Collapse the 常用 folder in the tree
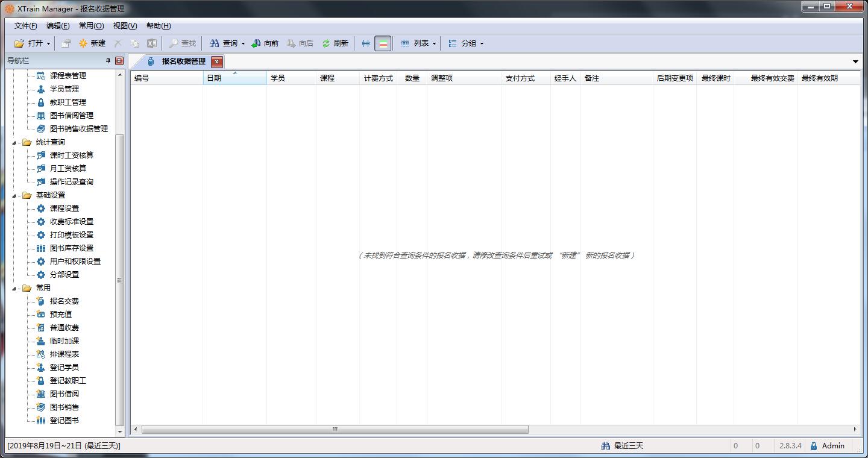This screenshot has width=868, height=458. 14,288
